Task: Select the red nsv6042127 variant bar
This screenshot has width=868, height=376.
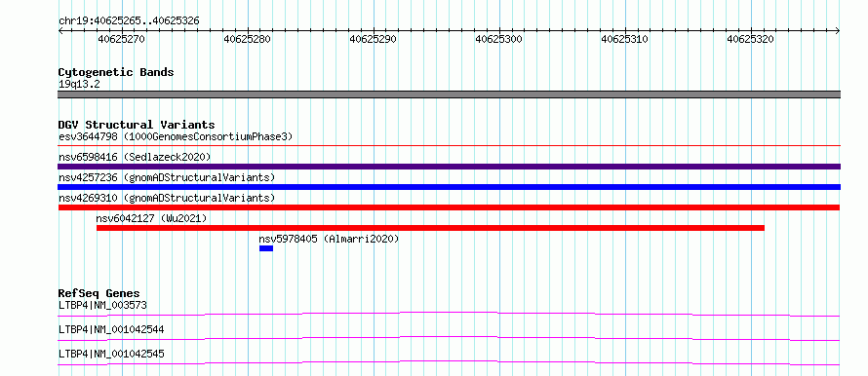Action: [430, 228]
